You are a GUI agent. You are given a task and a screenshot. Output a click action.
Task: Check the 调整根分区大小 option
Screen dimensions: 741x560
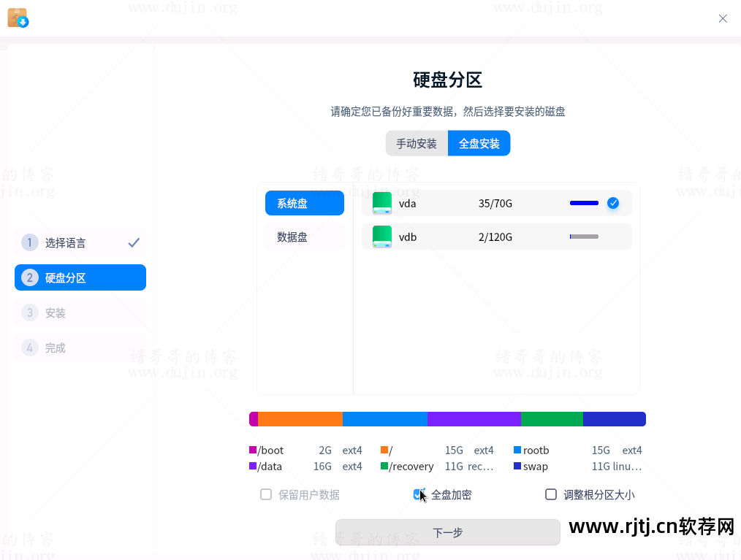[551, 494]
